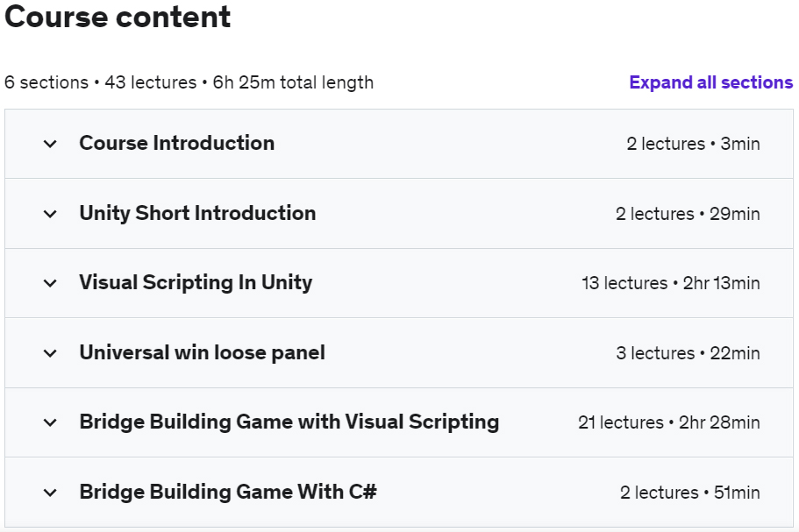This screenshot has height=532, width=799.
Task: Click chevron for Bridge Building Game with Visual Scripting
Action: tap(50, 422)
